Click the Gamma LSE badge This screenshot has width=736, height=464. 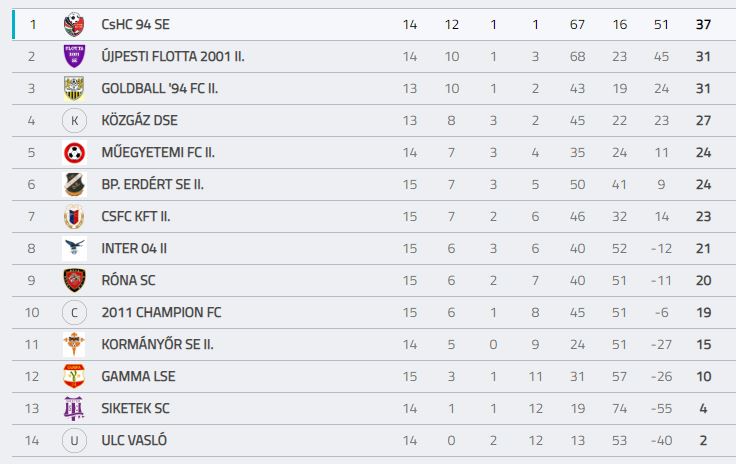click(74, 376)
